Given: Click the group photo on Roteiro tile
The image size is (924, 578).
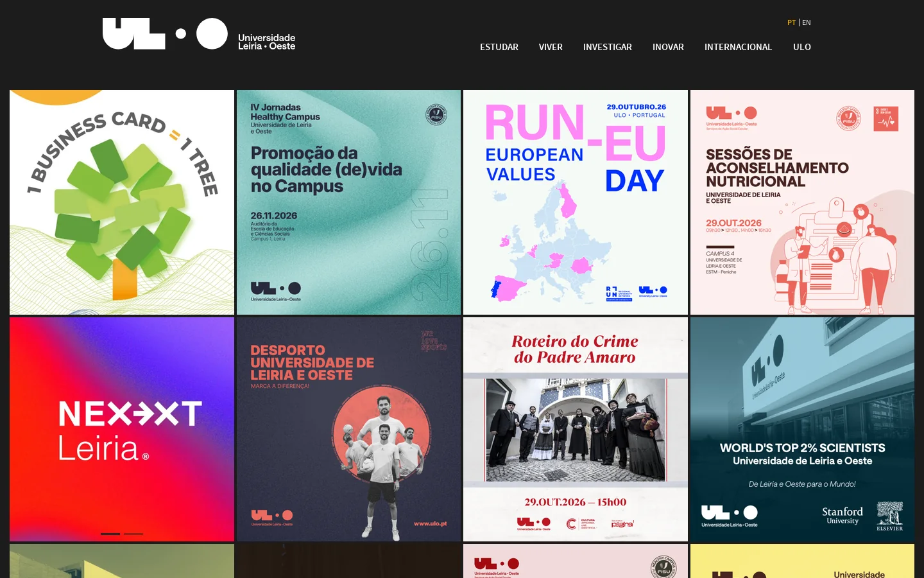Looking at the screenshot, I should click(x=576, y=430).
